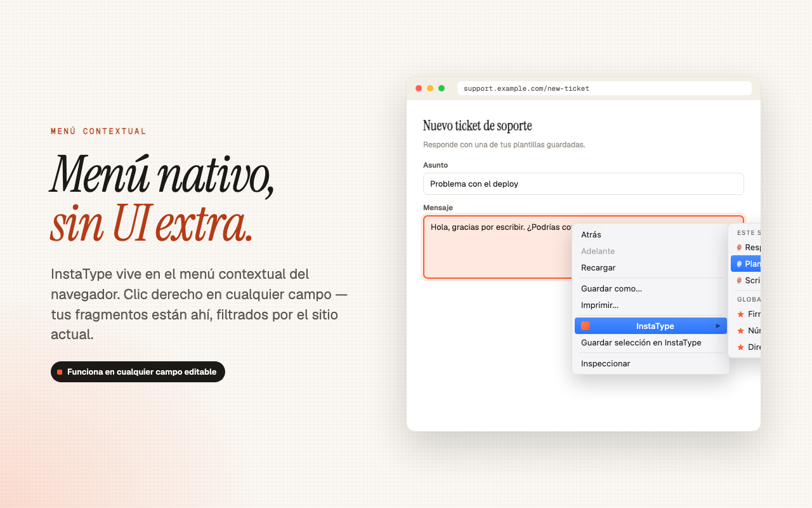Select 'Guardar como...' menu entry
The height and width of the screenshot is (508, 812).
[x=651, y=289]
